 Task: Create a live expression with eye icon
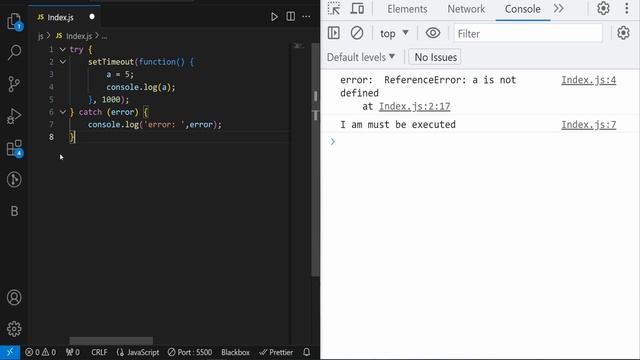433,33
